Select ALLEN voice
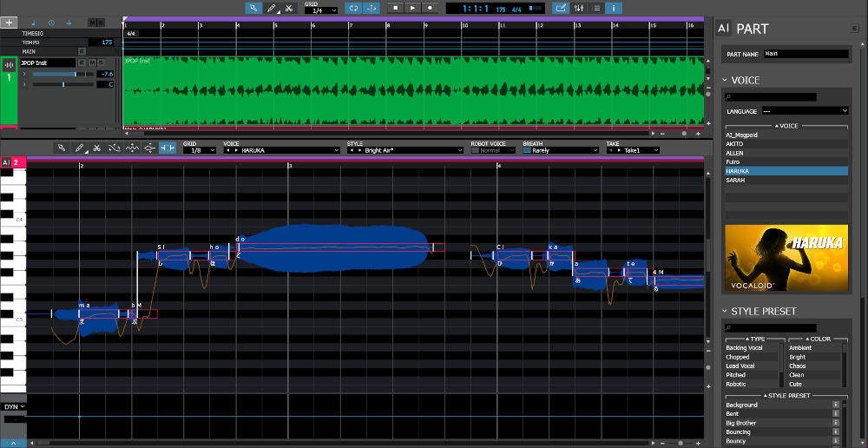 point(786,153)
